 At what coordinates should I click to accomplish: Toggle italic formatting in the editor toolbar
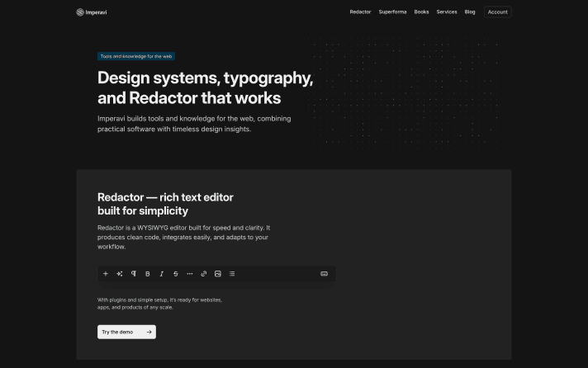click(x=162, y=274)
